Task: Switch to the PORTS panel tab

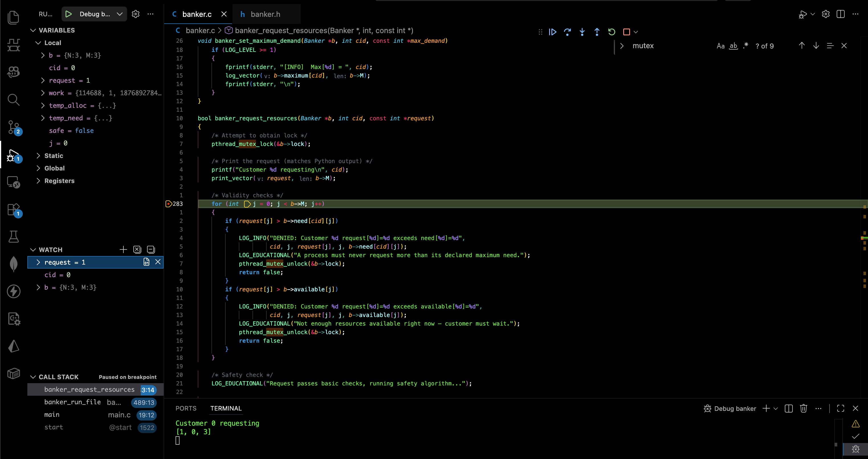Action: (x=186, y=409)
